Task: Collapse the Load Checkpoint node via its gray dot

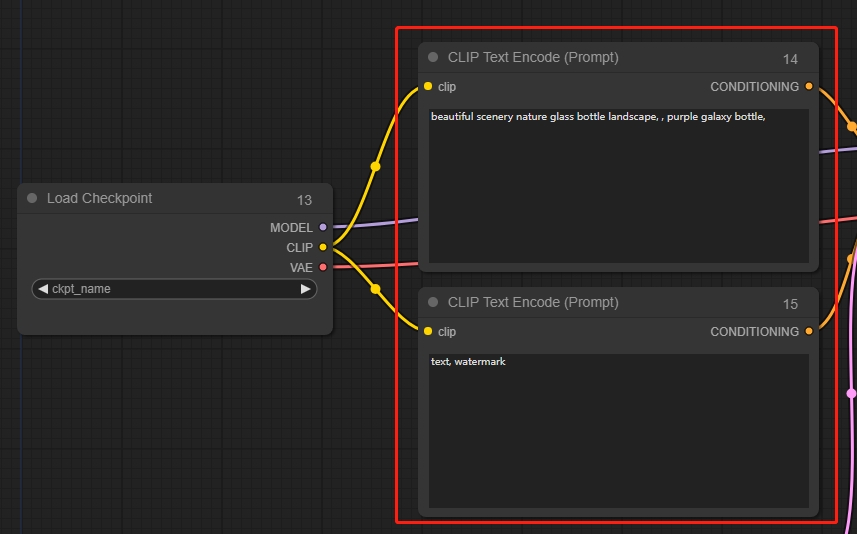Action: [x=32, y=198]
